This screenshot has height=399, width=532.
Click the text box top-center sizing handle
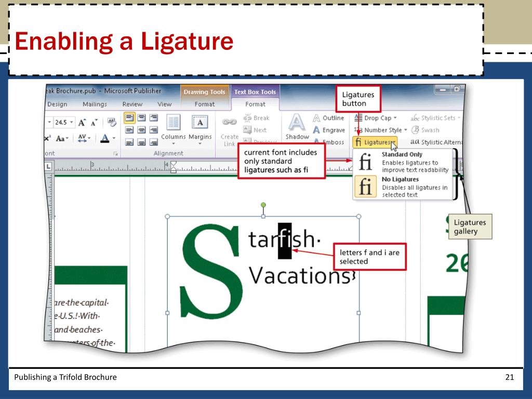pos(263,217)
